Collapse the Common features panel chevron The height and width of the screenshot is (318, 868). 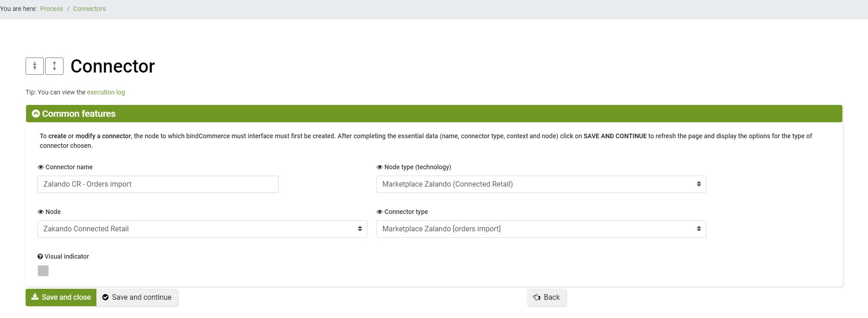pos(36,114)
